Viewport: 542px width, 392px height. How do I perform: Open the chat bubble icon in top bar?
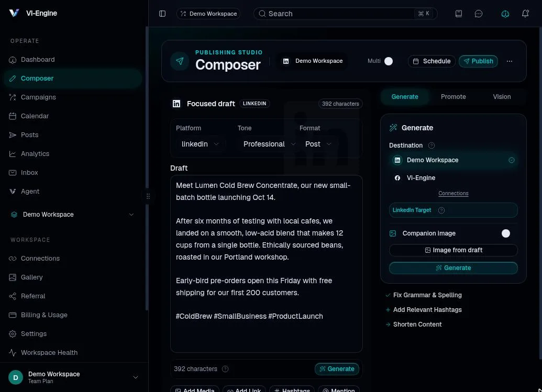[x=479, y=14]
